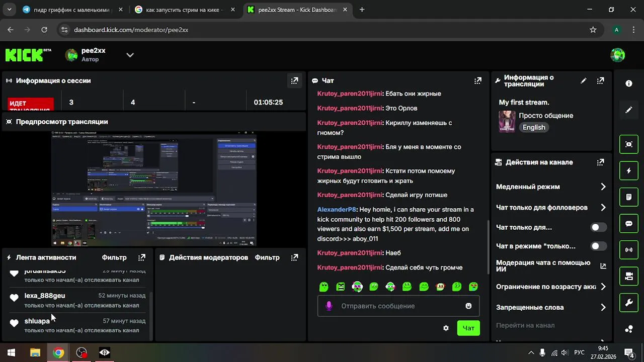This screenshot has height=362, width=644.
Task: Pop out the channel actions panel
Action: point(600,162)
